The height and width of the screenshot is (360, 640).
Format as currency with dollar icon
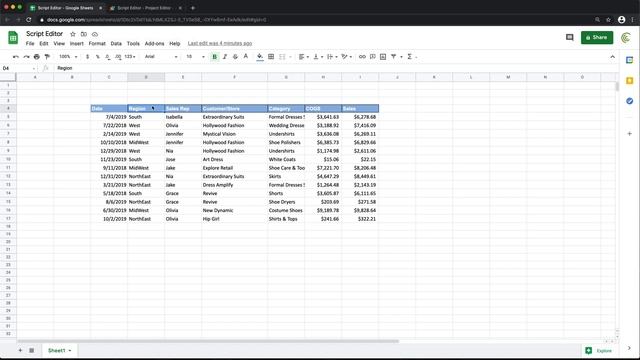[x=87, y=57]
